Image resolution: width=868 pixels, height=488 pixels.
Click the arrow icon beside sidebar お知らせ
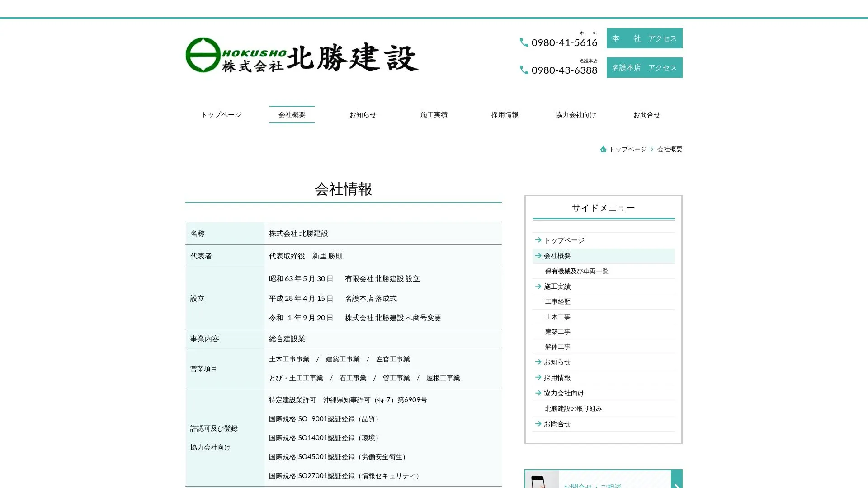point(538,361)
